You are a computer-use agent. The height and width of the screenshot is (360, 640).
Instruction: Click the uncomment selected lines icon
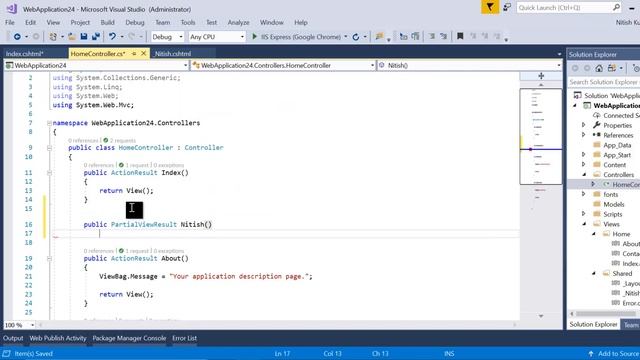[x=444, y=36]
